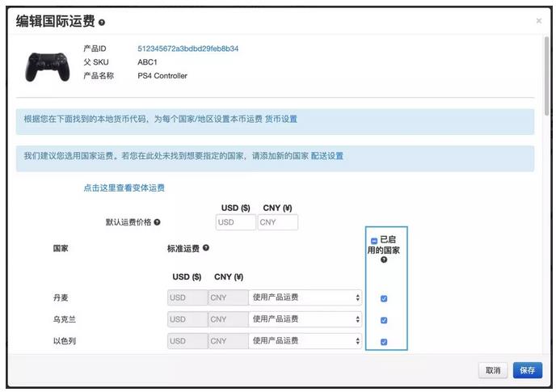
Task: Close the dialog with the X icon
Action: point(539,21)
